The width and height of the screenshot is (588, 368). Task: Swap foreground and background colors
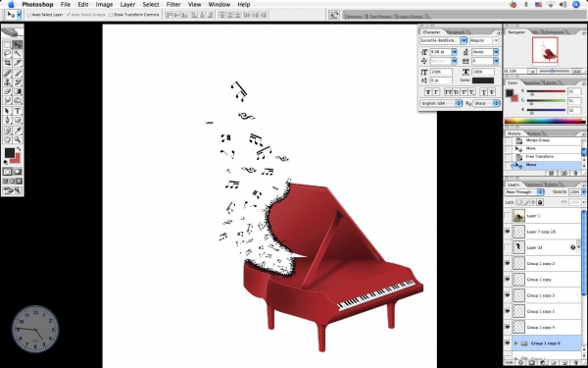tap(19, 149)
